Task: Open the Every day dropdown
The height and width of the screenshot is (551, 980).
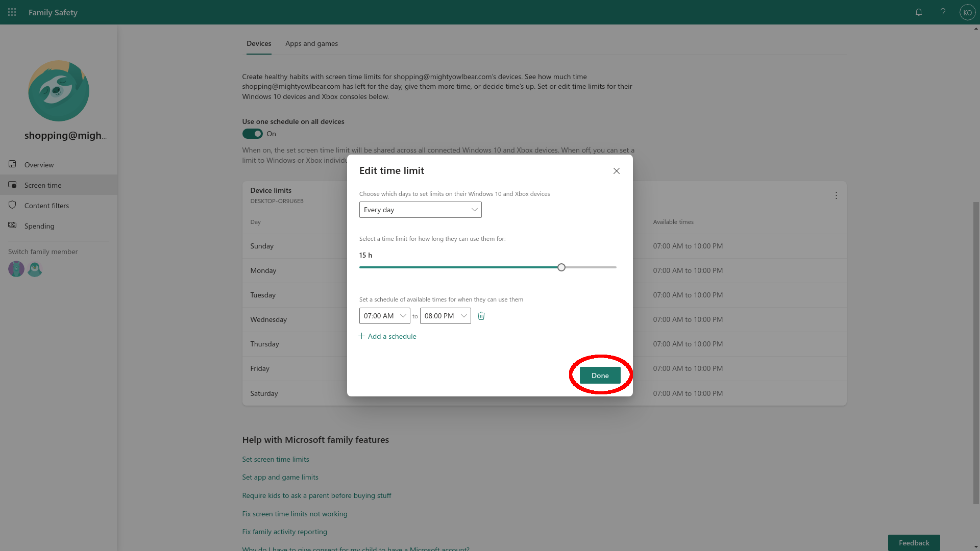Action: (420, 210)
